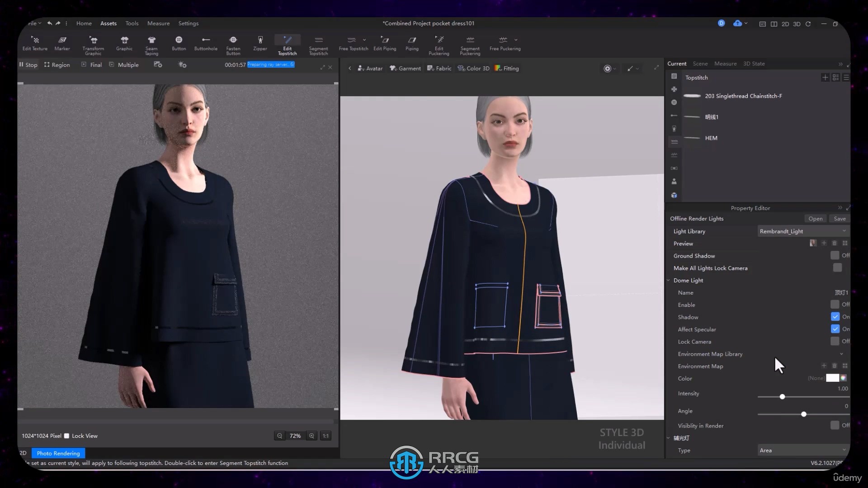Select Light Library Rembrandt_Light dropdown
The width and height of the screenshot is (868, 488).
coord(802,231)
